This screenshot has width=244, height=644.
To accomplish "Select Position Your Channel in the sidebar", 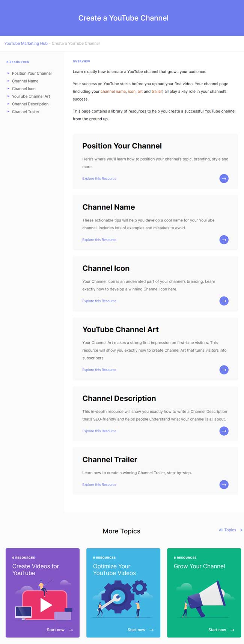I will tap(32, 74).
